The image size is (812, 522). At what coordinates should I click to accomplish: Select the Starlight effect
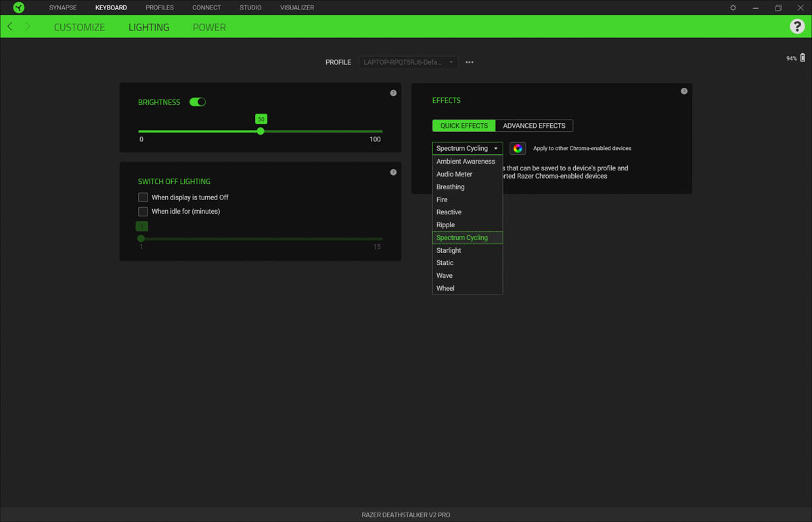click(468, 251)
